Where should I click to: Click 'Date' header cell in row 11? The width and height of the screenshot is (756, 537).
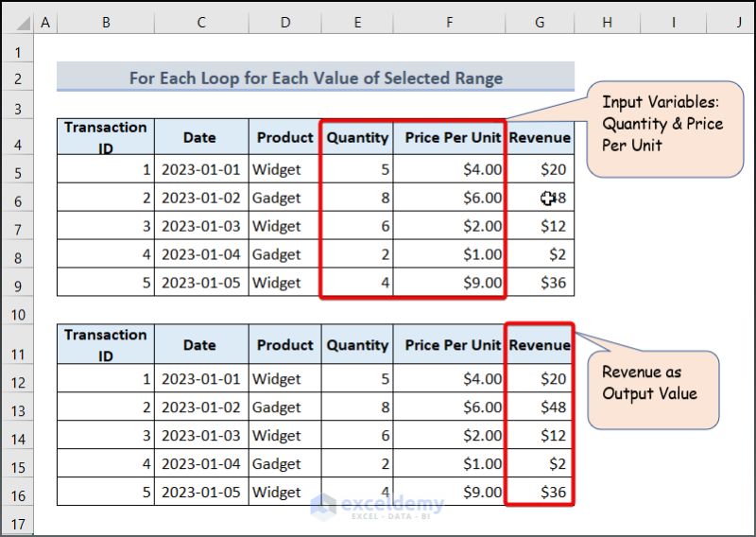point(201,344)
